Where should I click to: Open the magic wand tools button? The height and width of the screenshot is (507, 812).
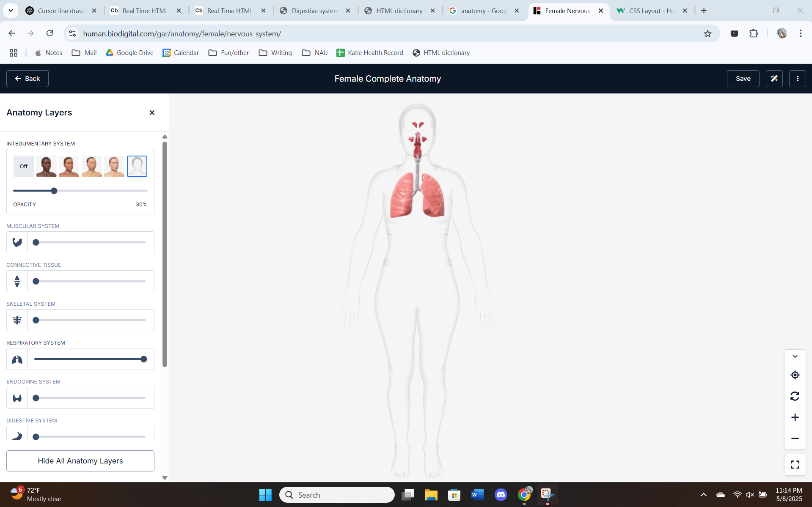[774, 79]
